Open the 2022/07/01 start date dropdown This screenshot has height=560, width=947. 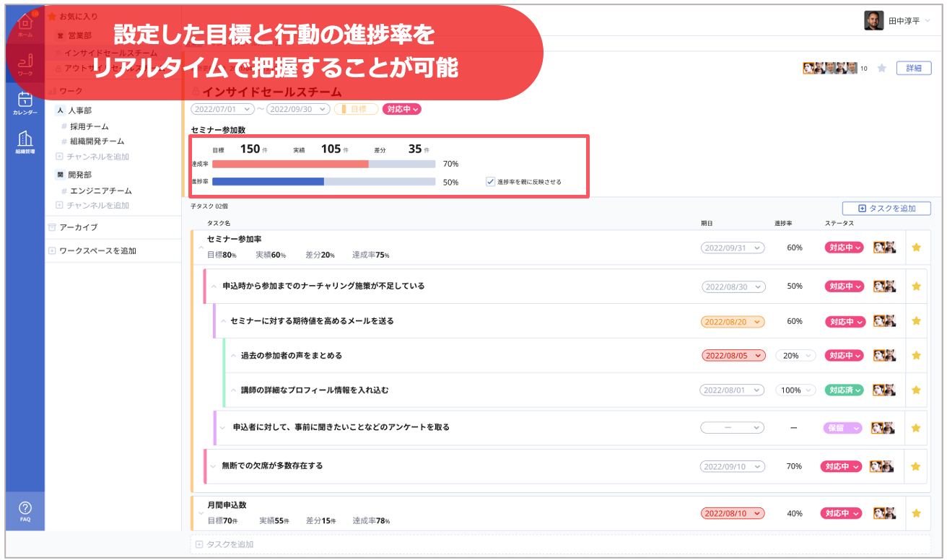[222, 109]
